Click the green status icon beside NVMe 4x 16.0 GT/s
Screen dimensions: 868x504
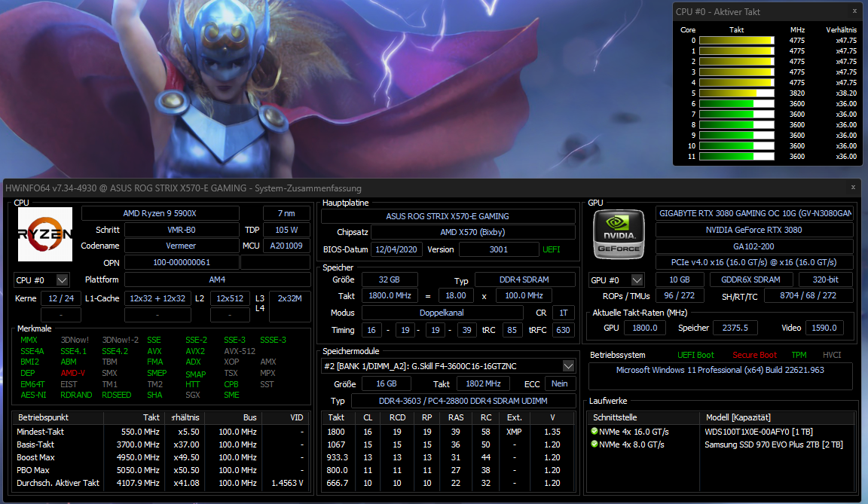point(594,431)
